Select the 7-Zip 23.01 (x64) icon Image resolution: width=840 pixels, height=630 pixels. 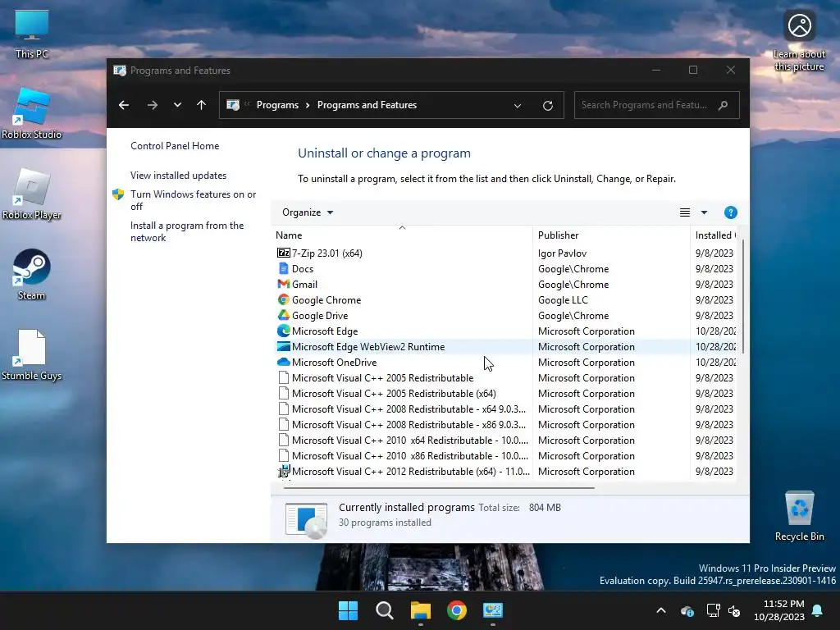pos(283,253)
